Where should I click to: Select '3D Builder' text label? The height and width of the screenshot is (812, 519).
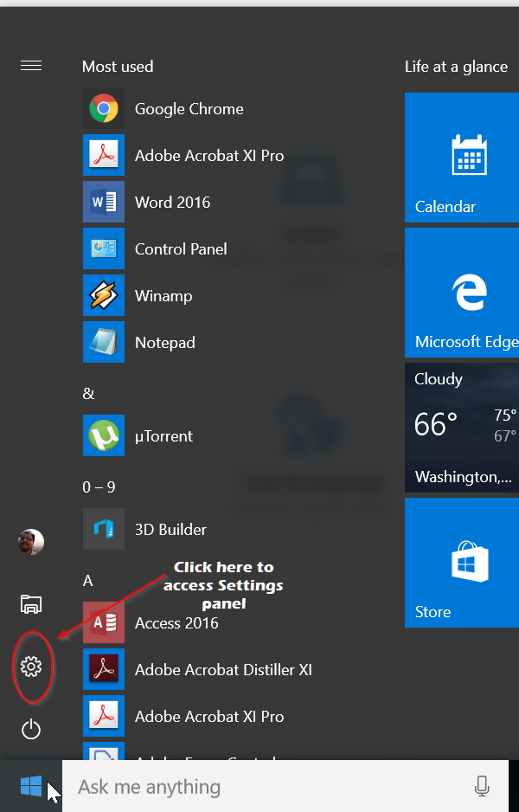point(170,529)
